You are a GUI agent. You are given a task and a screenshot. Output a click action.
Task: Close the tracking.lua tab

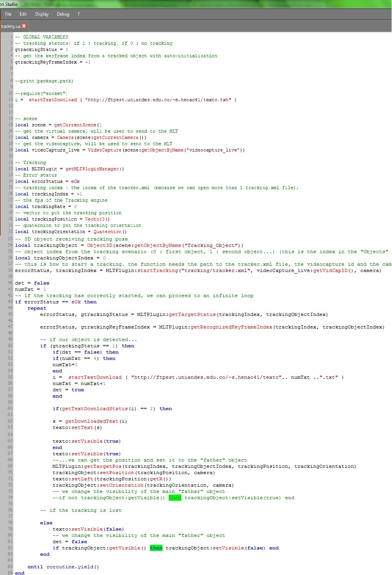pyautogui.click(x=24, y=26)
